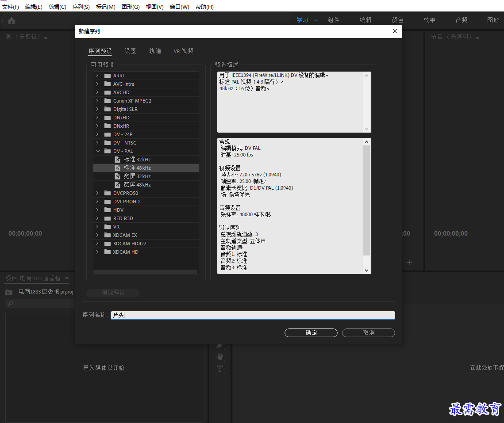
Task: Select the 标准 48kHz preset
Action: coord(146,168)
